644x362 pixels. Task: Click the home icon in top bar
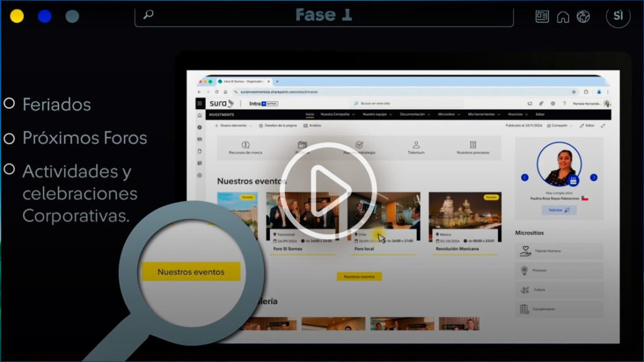(563, 17)
